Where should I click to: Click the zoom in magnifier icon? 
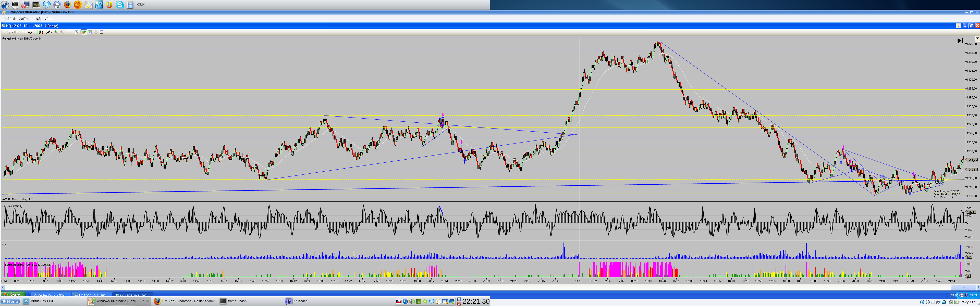click(x=56, y=32)
